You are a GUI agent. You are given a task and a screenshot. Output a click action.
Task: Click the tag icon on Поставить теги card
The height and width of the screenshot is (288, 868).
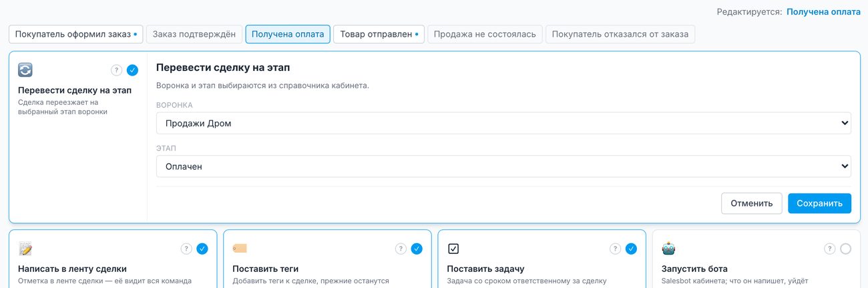click(240, 249)
